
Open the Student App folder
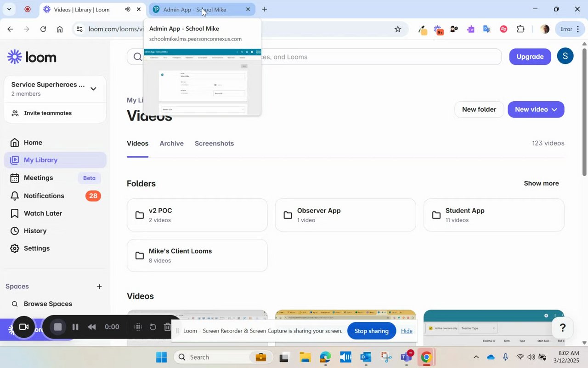coord(494,215)
